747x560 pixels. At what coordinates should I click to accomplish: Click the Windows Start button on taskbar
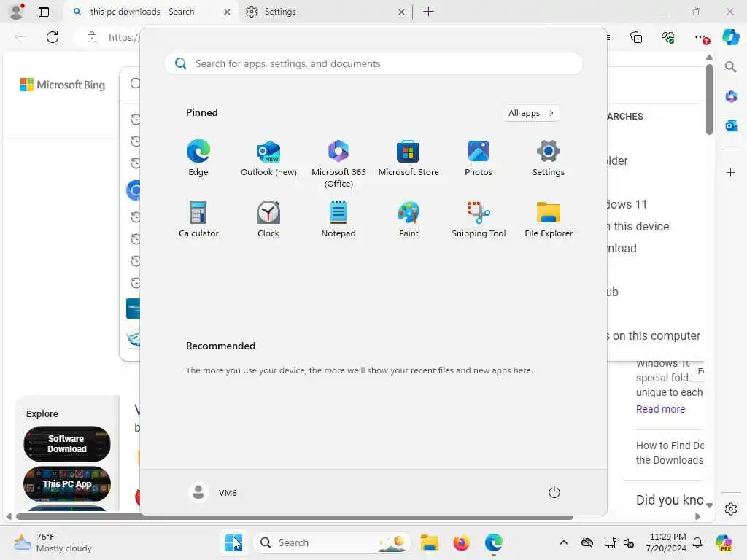pyautogui.click(x=233, y=542)
